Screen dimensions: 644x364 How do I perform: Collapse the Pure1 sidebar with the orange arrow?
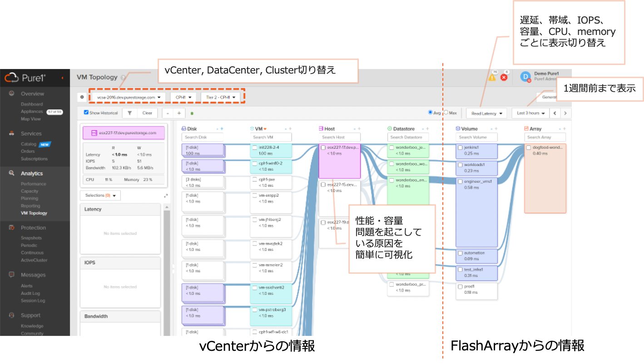click(x=62, y=78)
